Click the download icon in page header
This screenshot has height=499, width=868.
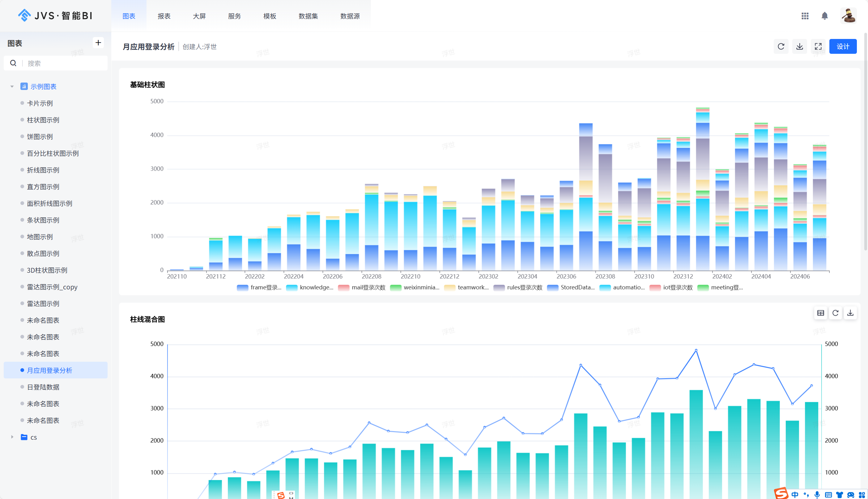(x=799, y=47)
